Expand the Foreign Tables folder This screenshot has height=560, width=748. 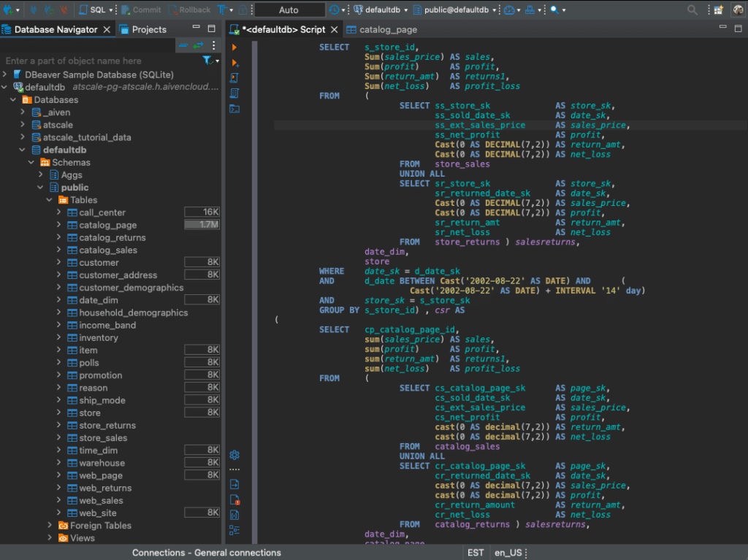(x=50, y=525)
